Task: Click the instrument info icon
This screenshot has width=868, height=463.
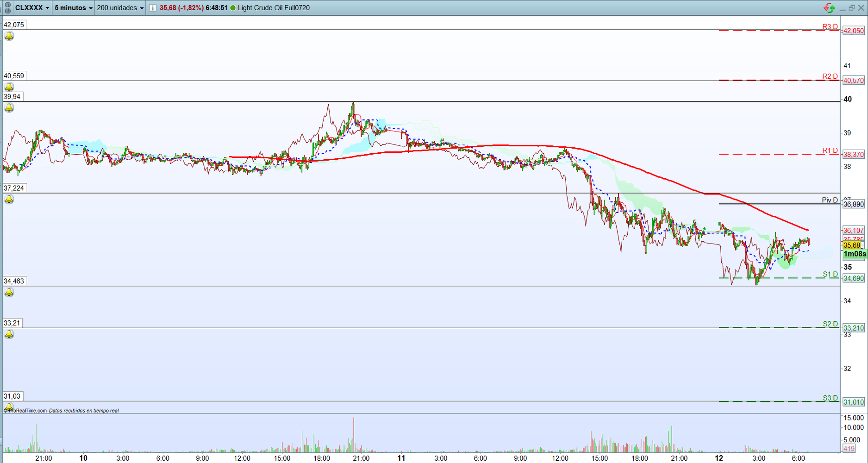Action: click(x=152, y=8)
